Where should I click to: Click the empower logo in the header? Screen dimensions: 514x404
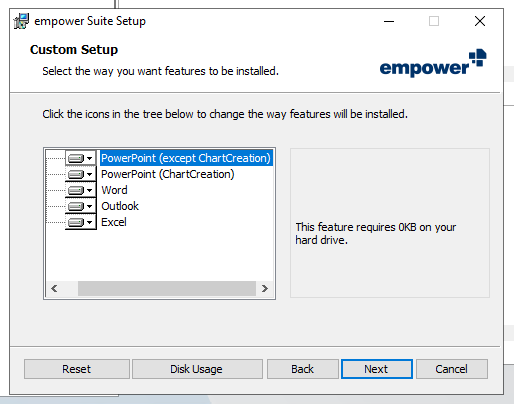click(433, 64)
